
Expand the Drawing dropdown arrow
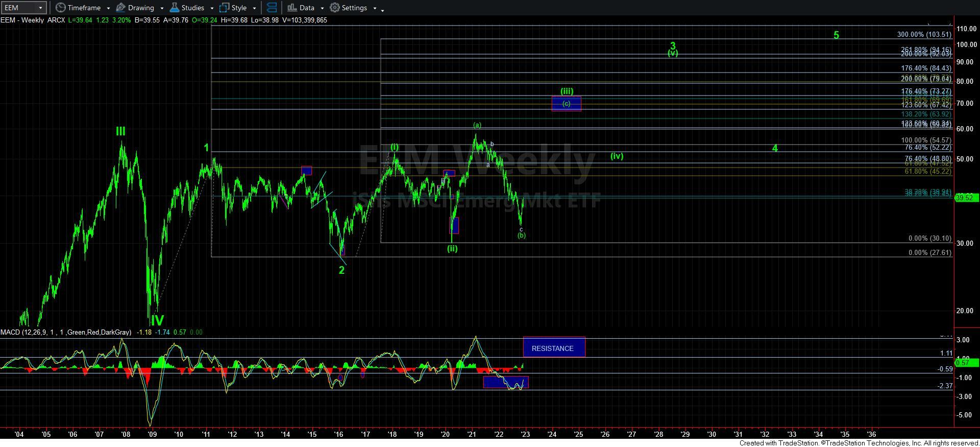click(162, 8)
